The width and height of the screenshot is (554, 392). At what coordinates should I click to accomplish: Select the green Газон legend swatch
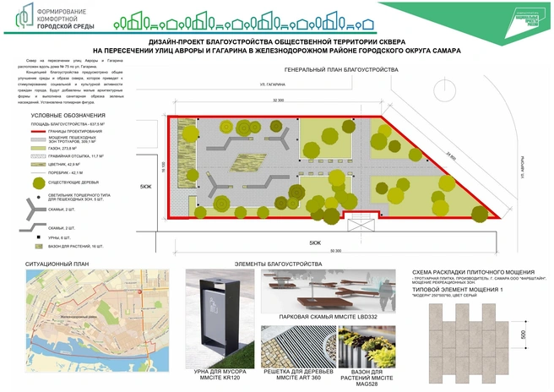[38, 149]
